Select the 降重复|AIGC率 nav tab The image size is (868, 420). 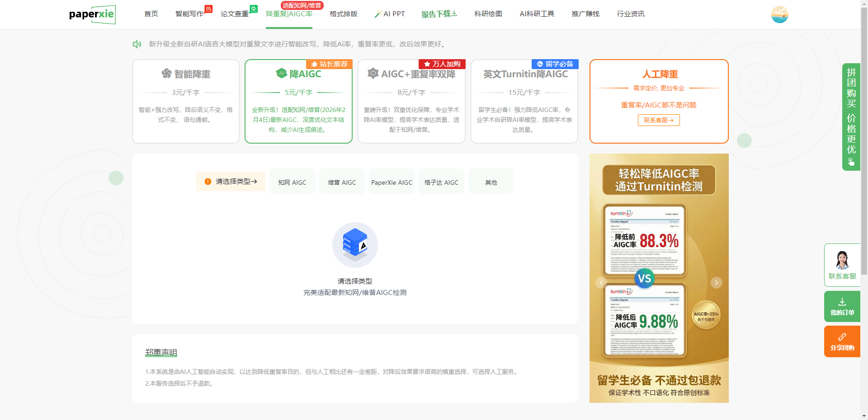tap(289, 14)
